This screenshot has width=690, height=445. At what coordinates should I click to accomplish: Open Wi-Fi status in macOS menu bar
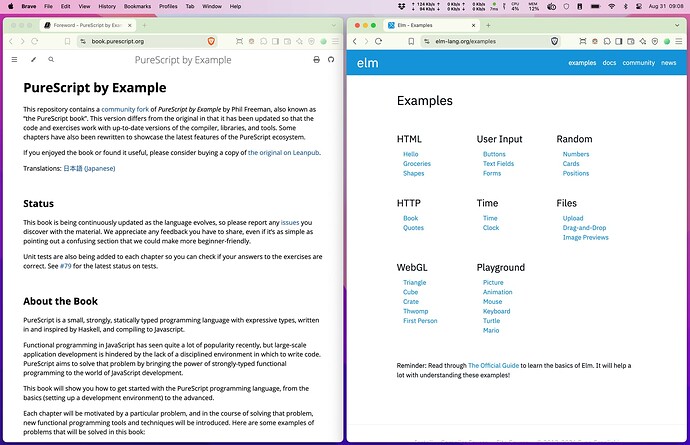pyautogui.click(x=612, y=6)
